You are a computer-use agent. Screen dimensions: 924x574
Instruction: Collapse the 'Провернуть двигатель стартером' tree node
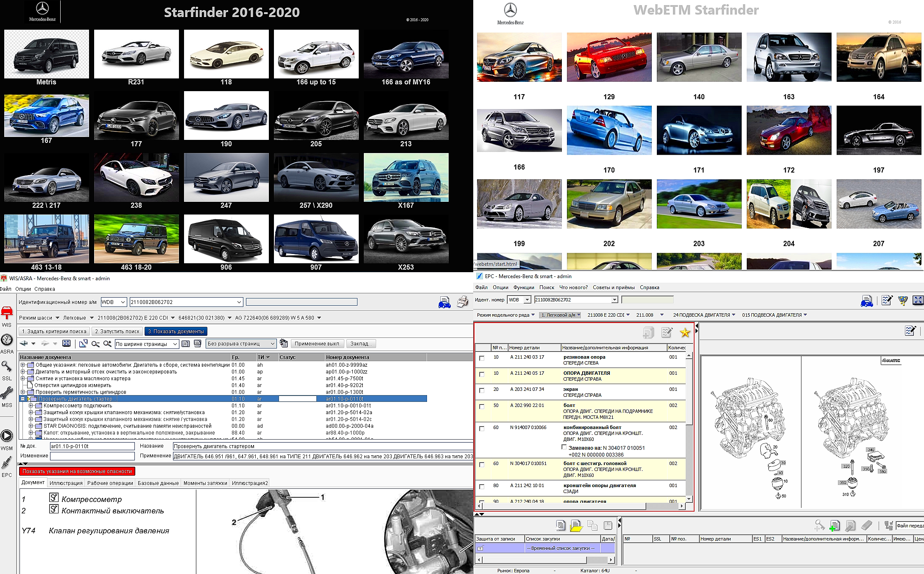23,399
